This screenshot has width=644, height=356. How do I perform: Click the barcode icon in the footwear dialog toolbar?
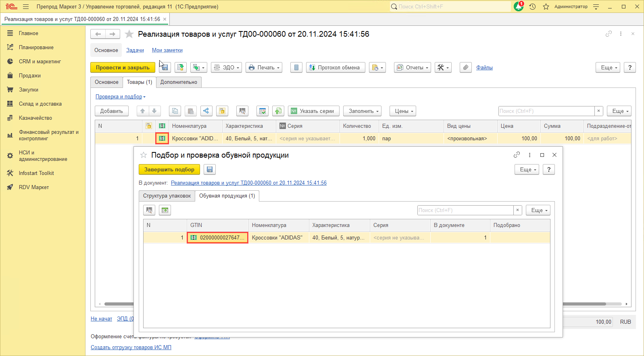[149, 210]
